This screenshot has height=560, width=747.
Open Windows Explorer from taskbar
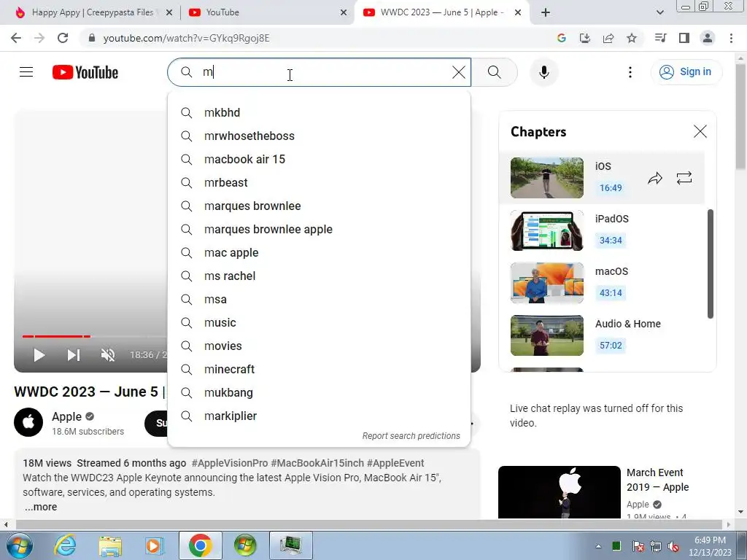click(110, 545)
